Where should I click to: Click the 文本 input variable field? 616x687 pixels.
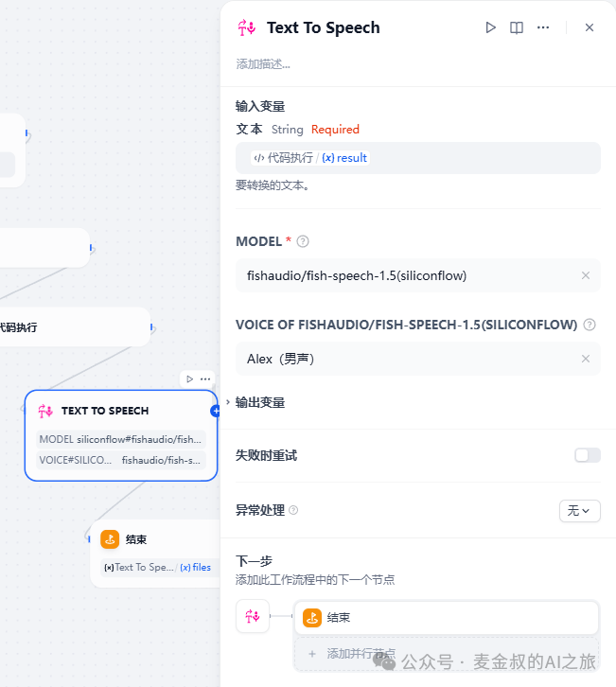[x=417, y=158]
